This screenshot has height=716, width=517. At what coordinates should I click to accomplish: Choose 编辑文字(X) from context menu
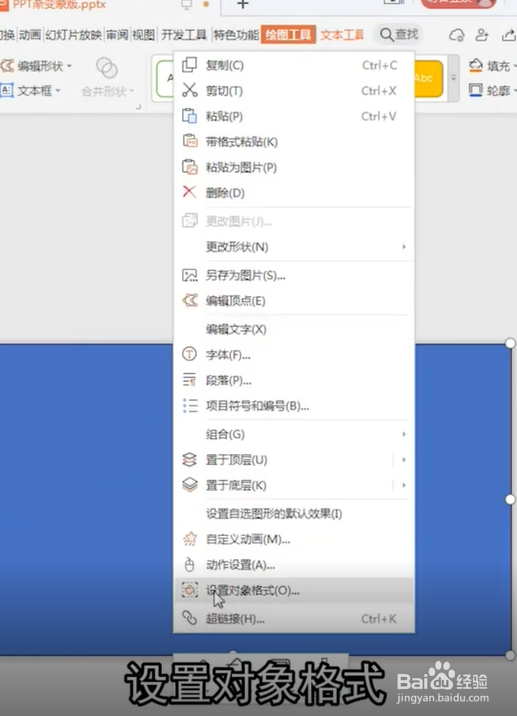tap(294, 329)
